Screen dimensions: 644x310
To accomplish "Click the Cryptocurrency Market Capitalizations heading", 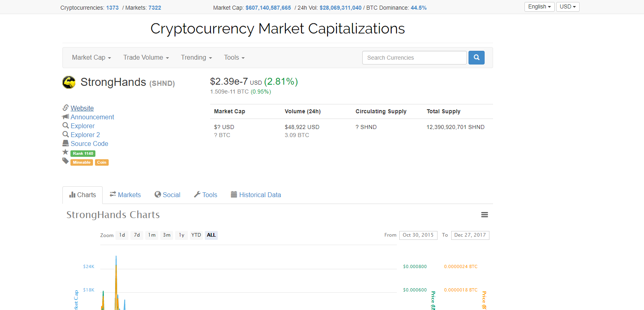I will coord(278,29).
